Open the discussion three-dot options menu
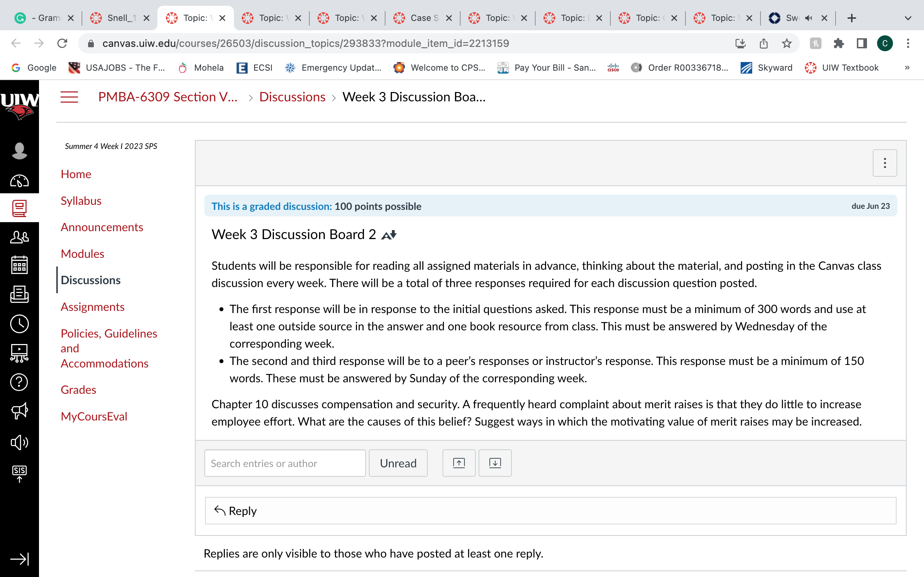This screenshot has width=924, height=577. tap(885, 163)
